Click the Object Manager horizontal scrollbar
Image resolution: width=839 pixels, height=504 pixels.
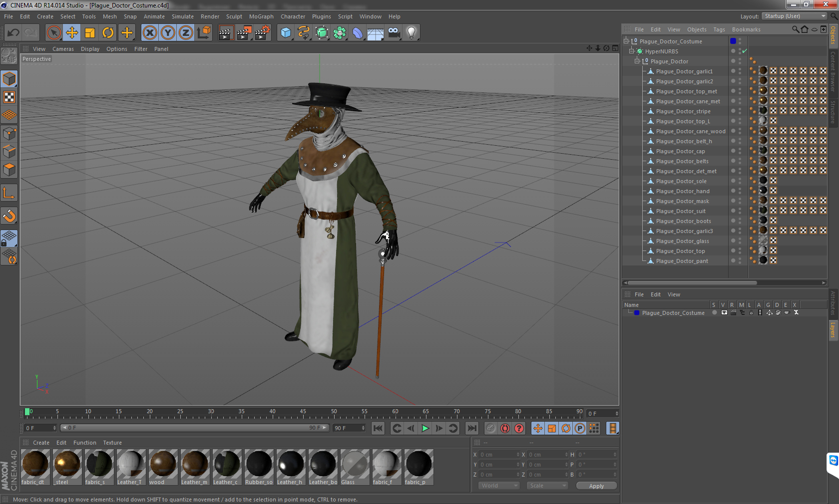click(x=692, y=282)
